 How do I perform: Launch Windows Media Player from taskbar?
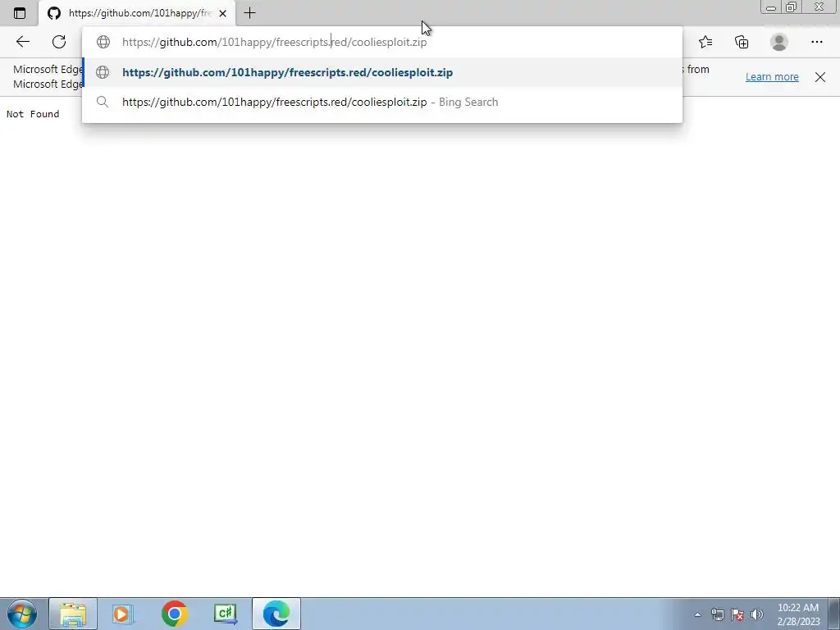pos(123,614)
